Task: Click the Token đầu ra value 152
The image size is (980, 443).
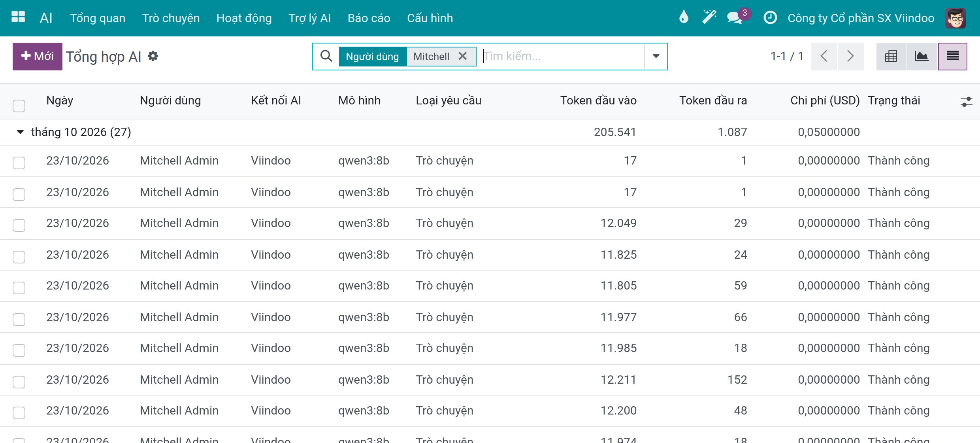Action: coord(737,380)
